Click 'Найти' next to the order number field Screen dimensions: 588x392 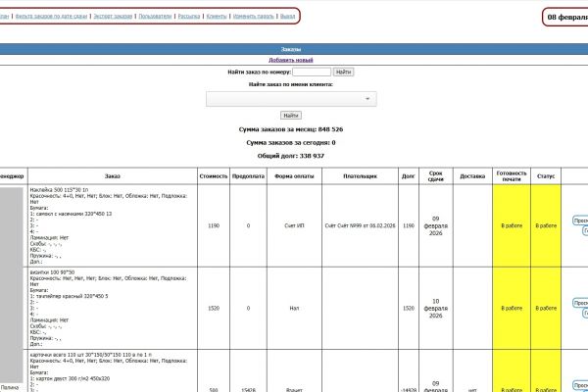point(344,72)
